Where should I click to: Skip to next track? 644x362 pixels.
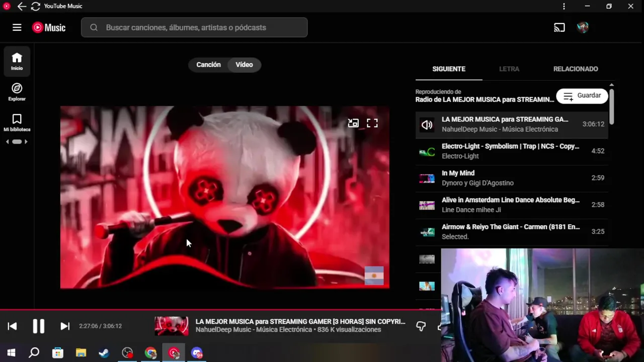click(65, 326)
